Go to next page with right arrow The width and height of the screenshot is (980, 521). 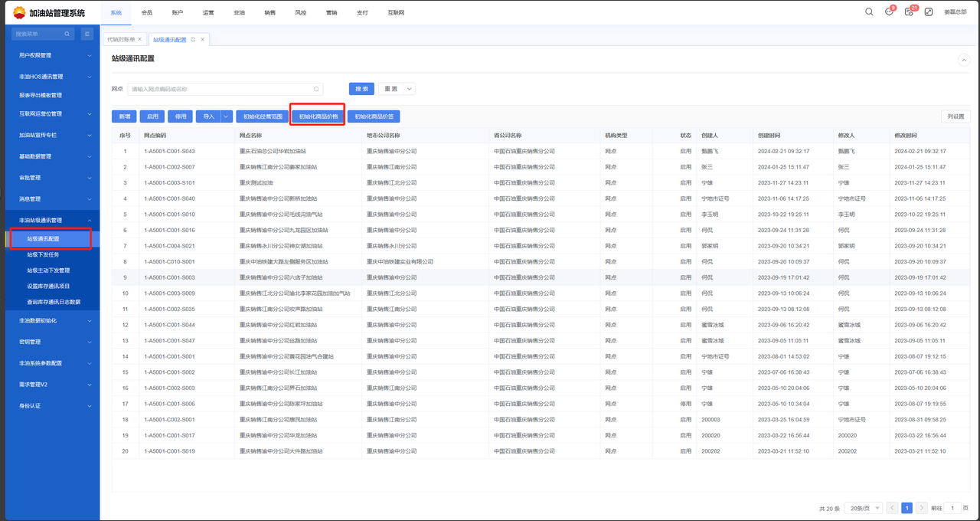[x=922, y=508]
